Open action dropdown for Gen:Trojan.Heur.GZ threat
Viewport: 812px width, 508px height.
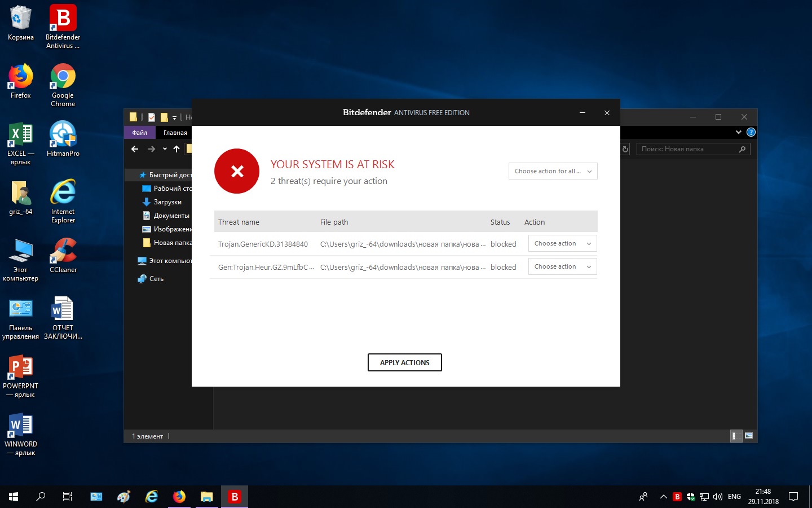pos(562,266)
